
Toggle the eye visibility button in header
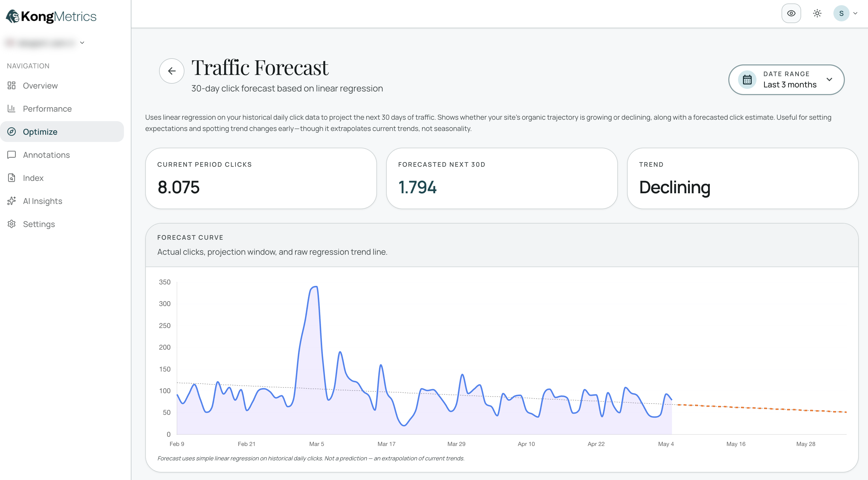click(791, 14)
